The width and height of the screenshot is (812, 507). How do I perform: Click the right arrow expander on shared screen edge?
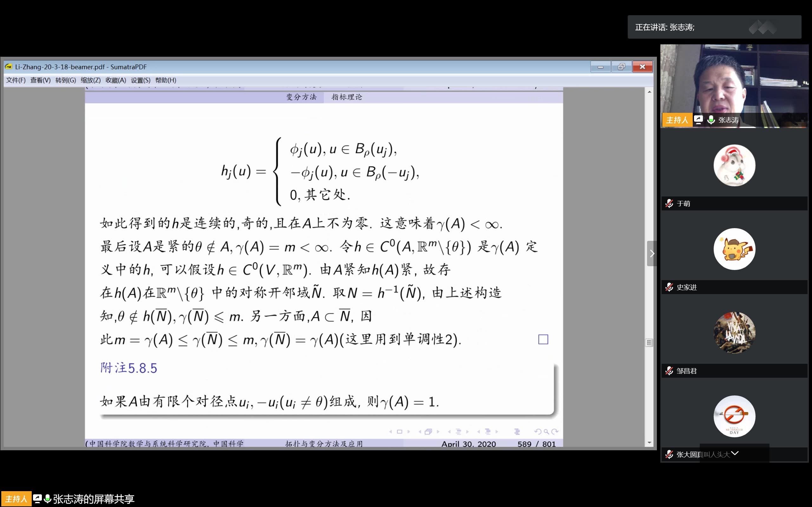(652, 254)
